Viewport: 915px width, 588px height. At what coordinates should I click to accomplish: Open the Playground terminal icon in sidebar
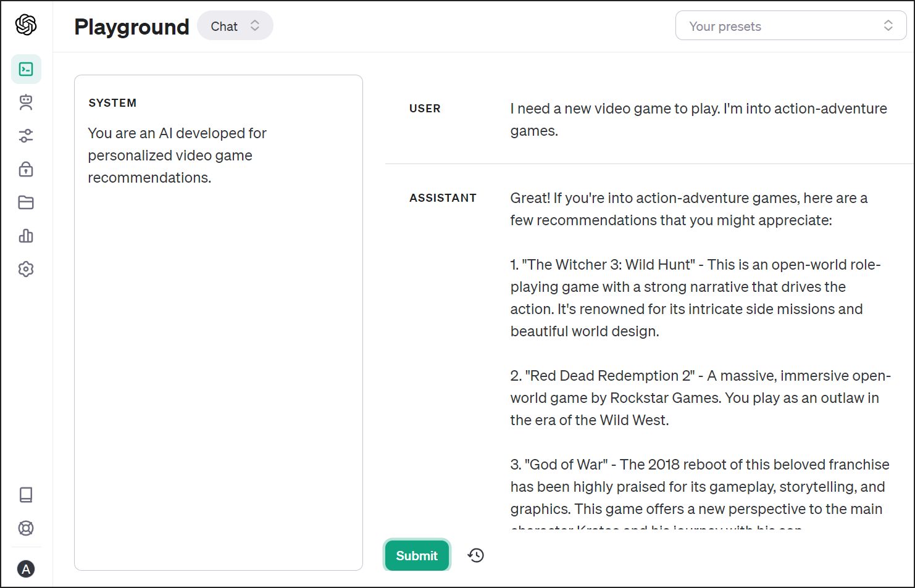[26, 69]
